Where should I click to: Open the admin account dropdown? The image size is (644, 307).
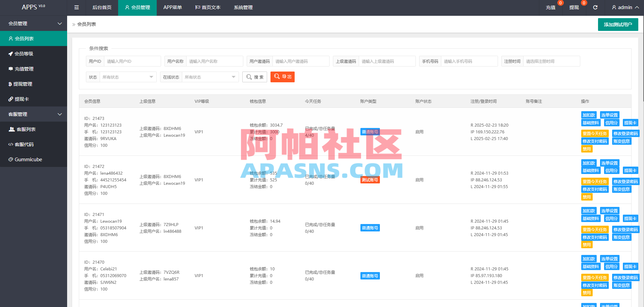point(624,7)
